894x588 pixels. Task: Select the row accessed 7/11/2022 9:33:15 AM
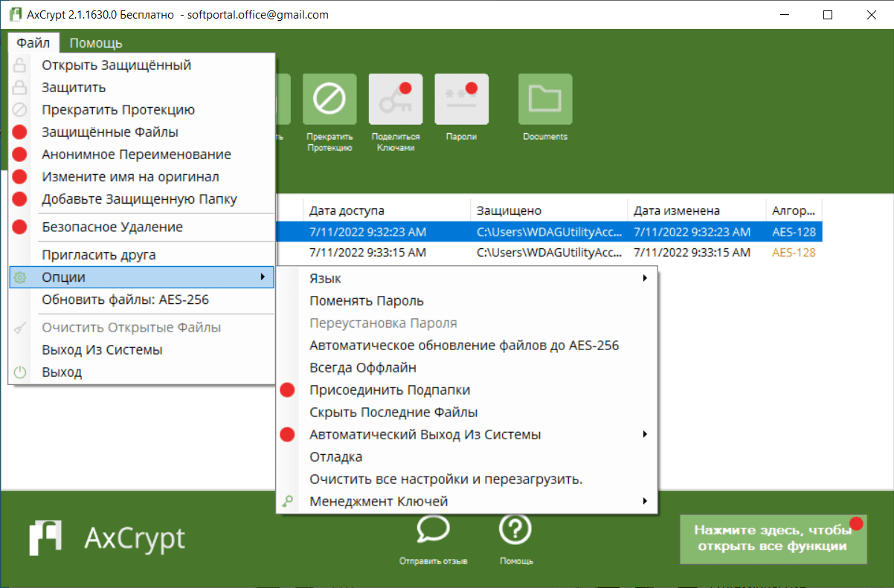549,253
